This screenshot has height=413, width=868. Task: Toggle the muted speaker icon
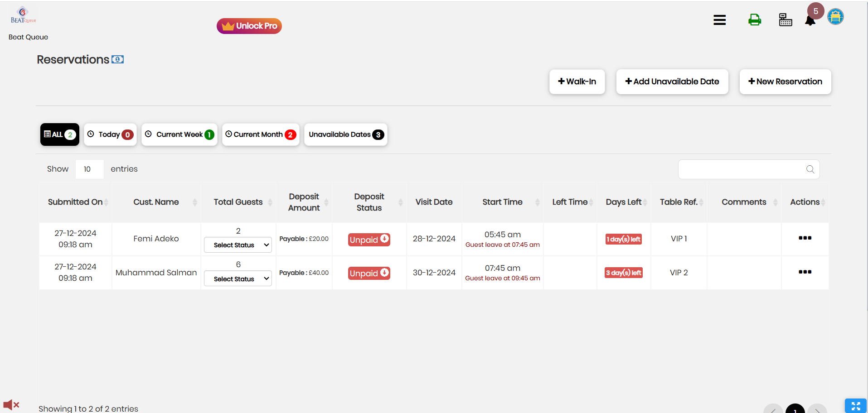[x=11, y=404]
